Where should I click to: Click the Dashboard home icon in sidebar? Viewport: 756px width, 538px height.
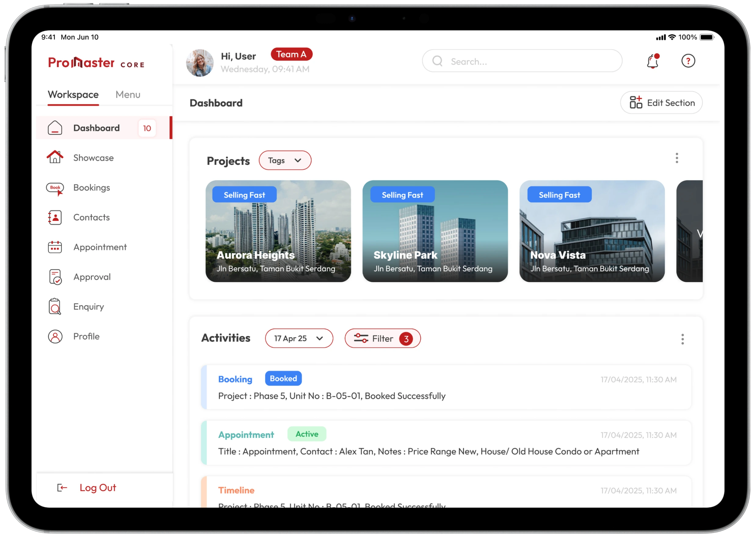click(x=55, y=128)
